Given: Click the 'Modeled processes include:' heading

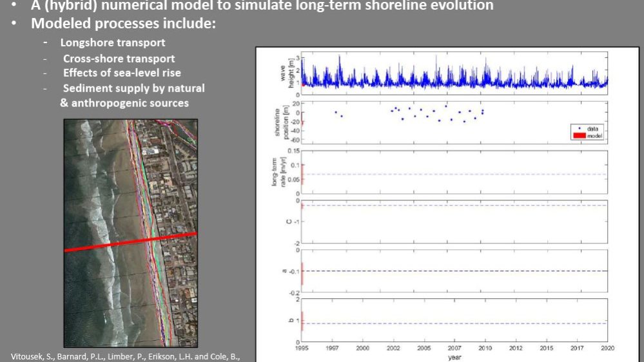Looking at the screenshot, I should [x=123, y=23].
